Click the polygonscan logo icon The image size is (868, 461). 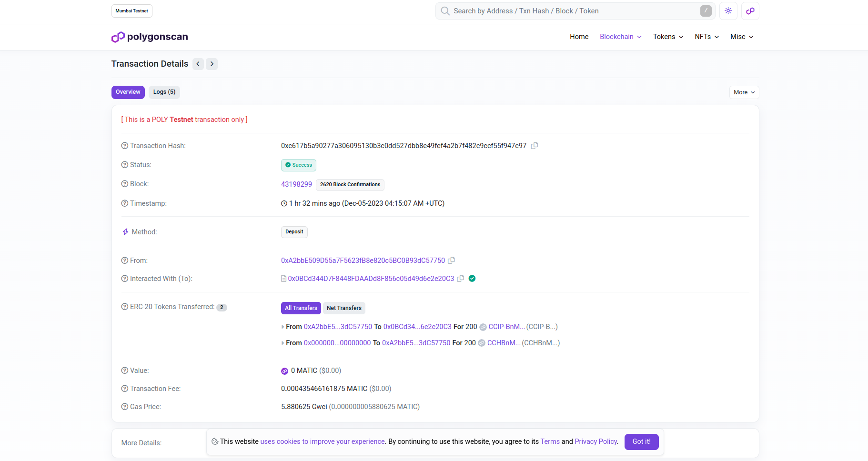[x=118, y=37]
